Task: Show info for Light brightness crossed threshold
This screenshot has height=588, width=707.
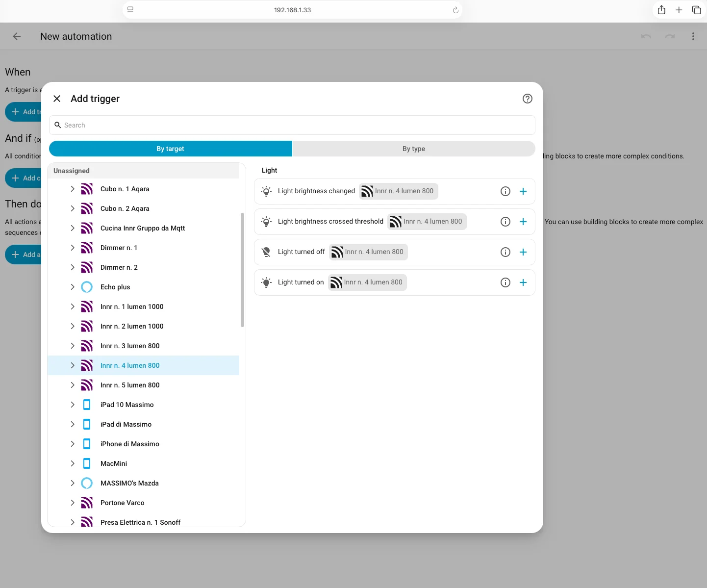Action: (505, 222)
